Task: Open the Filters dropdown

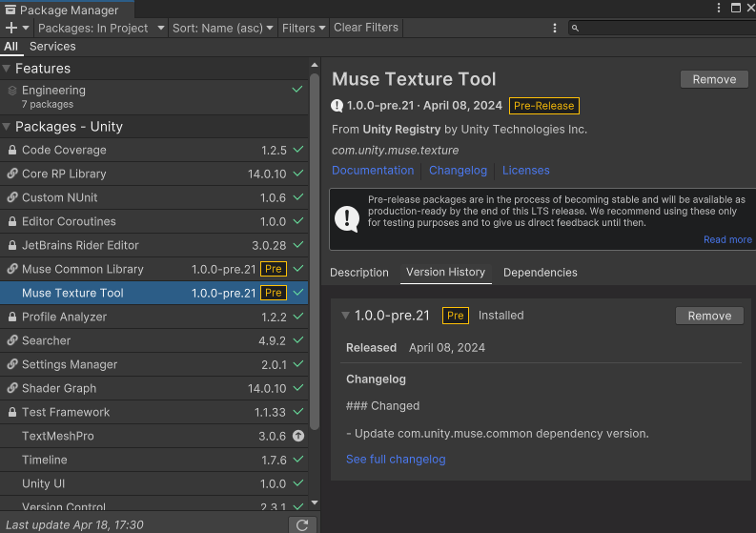Action: pos(304,28)
